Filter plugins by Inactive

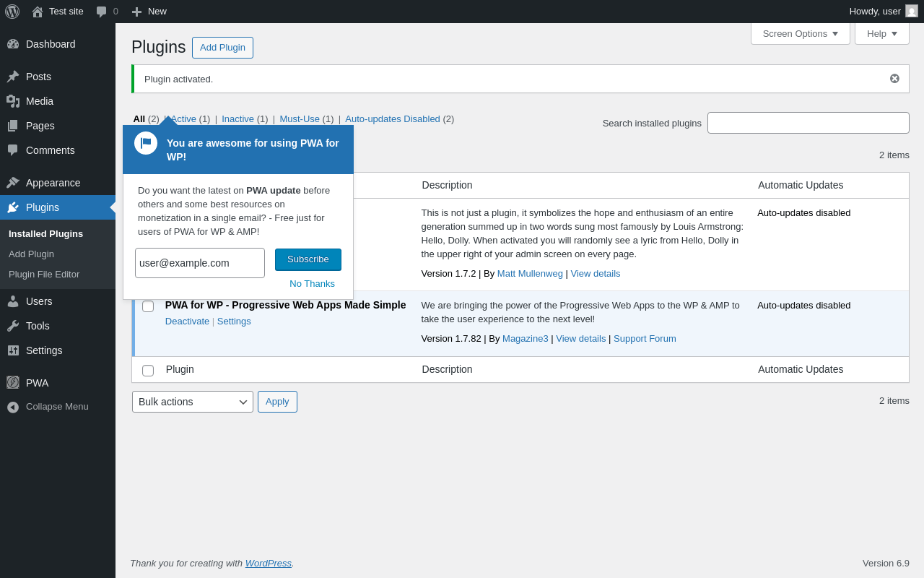click(237, 119)
